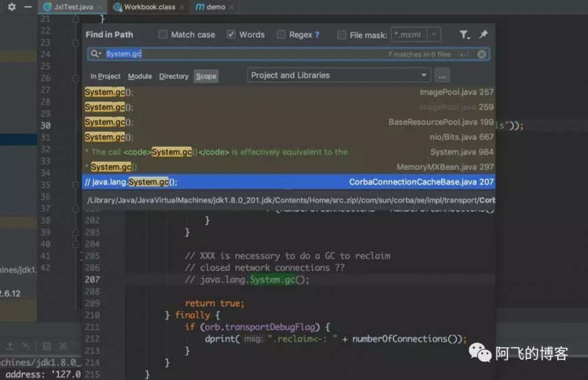The height and width of the screenshot is (380, 588).
Task: Open the file mask *.mxml dropdown
Action: click(x=434, y=35)
